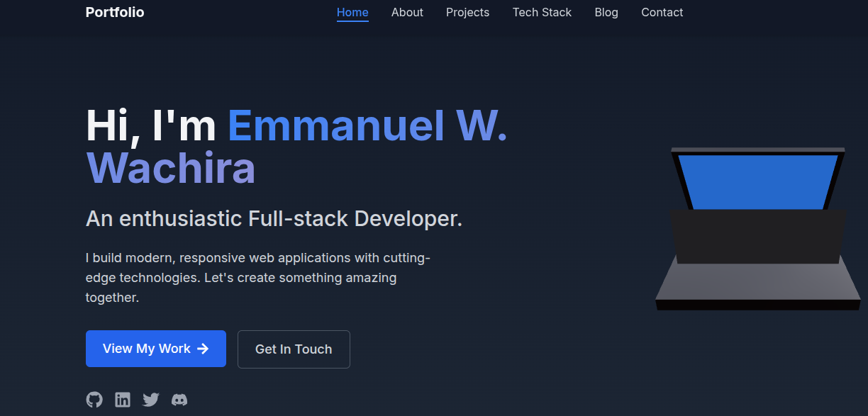Click the arrow icon in View My Work
Image resolution: width=868 pixels, height=416 pixels.
[x=203, y=349]
